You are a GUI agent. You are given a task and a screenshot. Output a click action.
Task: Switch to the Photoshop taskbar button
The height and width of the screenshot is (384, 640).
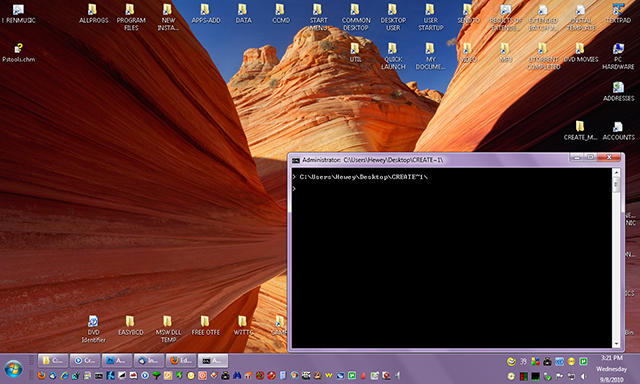117,361
